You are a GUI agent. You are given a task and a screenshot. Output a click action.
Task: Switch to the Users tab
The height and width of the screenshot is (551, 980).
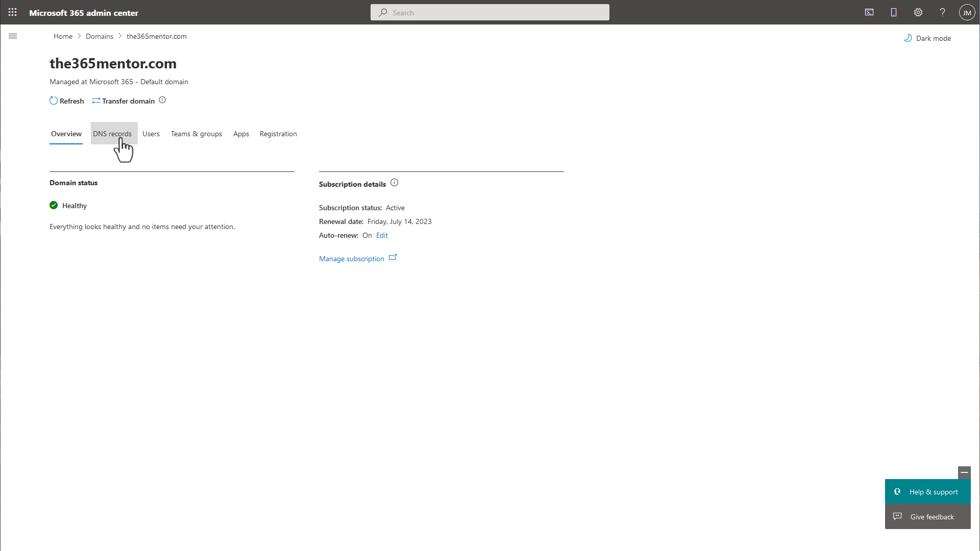point(151,134)
